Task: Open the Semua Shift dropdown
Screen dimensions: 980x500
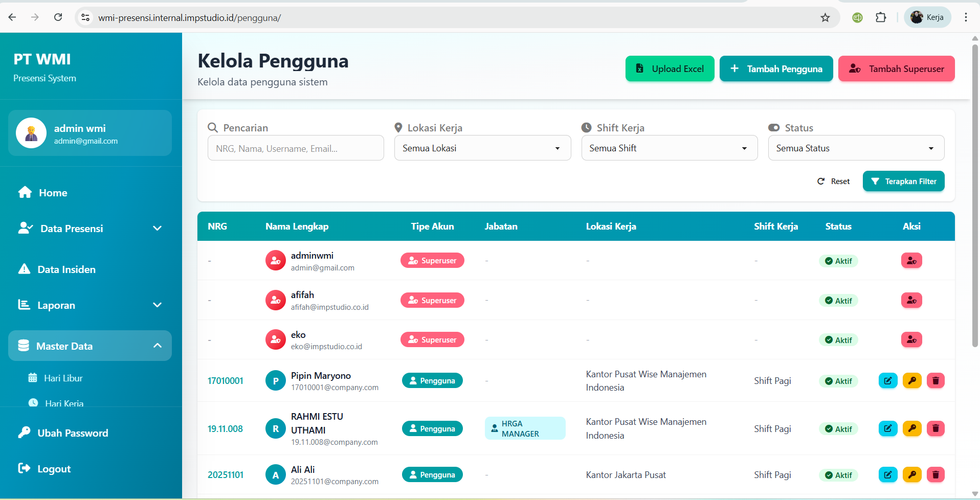Action: [669, 148]
